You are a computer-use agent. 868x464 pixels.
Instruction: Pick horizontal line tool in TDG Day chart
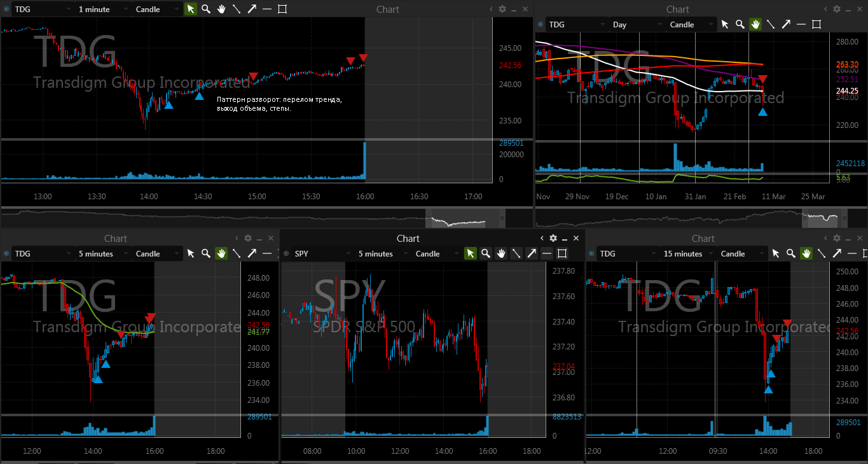pyautogui.click(x=801, y=24)
